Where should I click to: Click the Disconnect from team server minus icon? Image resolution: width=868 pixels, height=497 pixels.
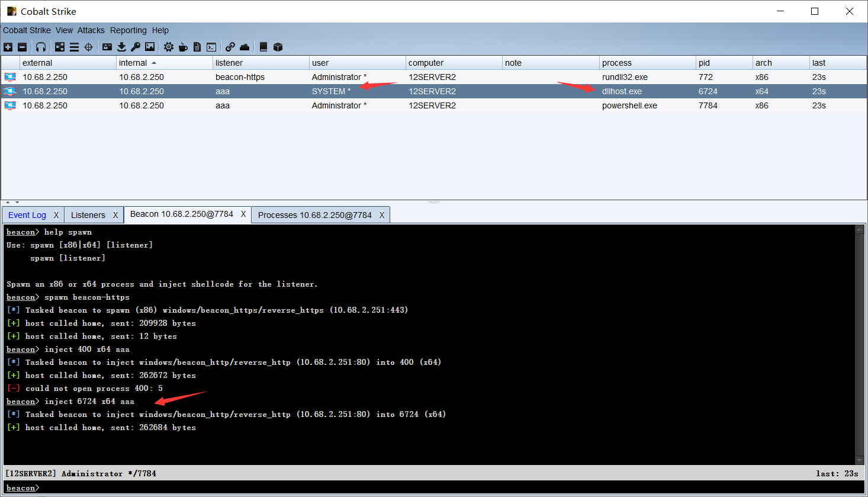pos(22,47)
